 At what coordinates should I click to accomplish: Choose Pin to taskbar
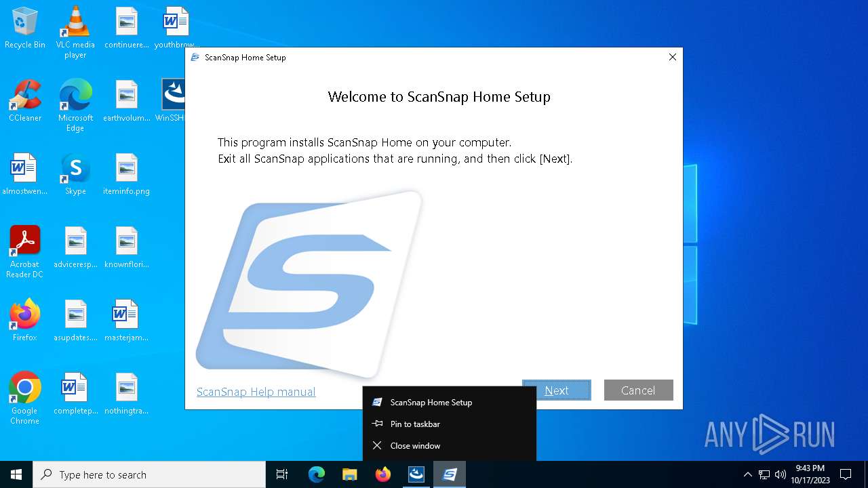pyautogui.click(x=450, y=424)
